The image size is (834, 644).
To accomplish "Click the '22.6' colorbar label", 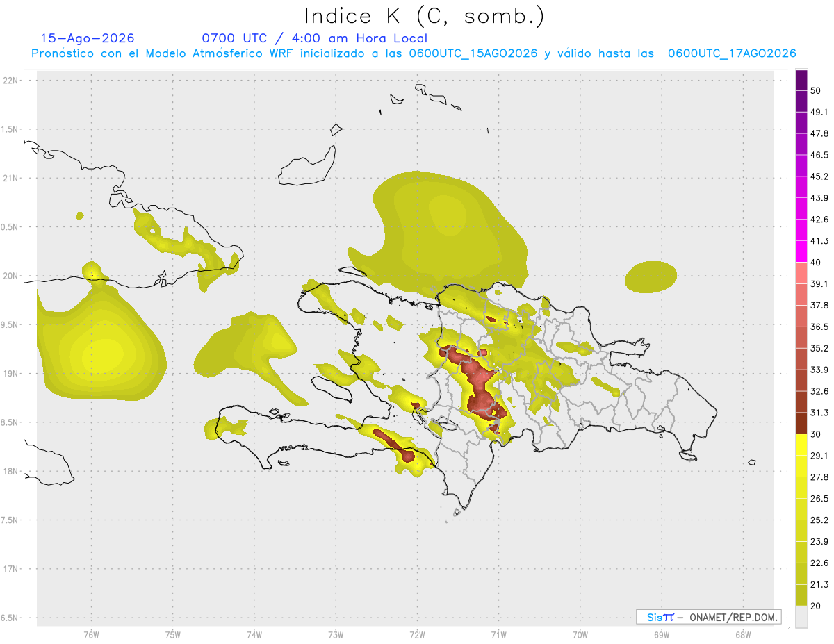I will (819, 563).
